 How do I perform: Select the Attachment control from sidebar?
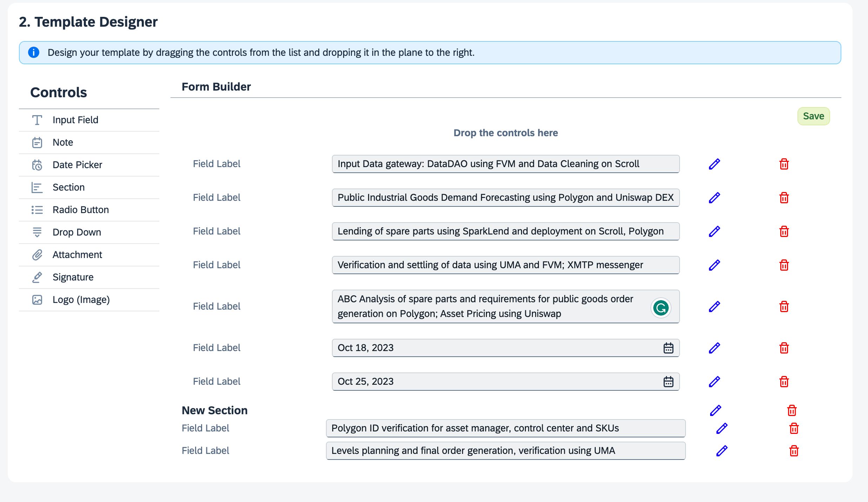[x=77, y=255]
